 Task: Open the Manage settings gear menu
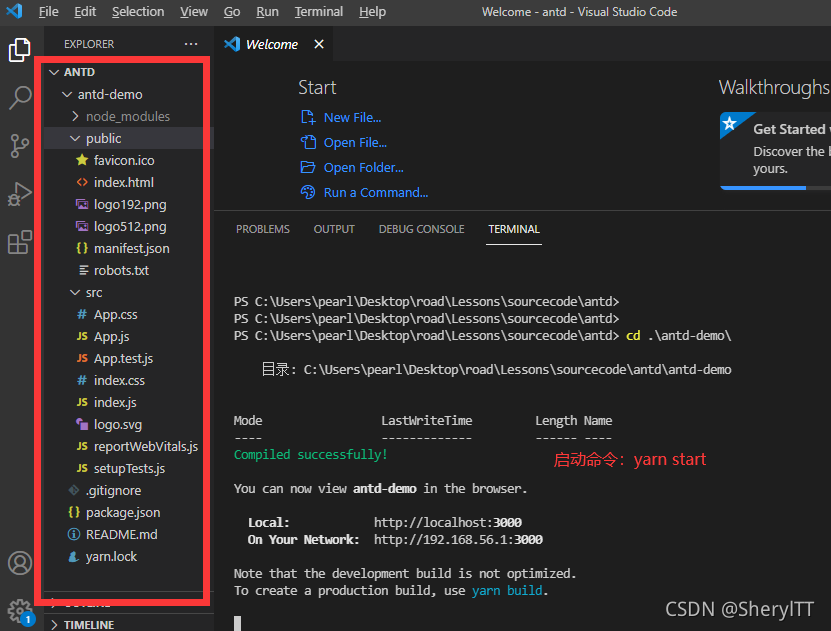pyautogui.click(x=19, y=608)
